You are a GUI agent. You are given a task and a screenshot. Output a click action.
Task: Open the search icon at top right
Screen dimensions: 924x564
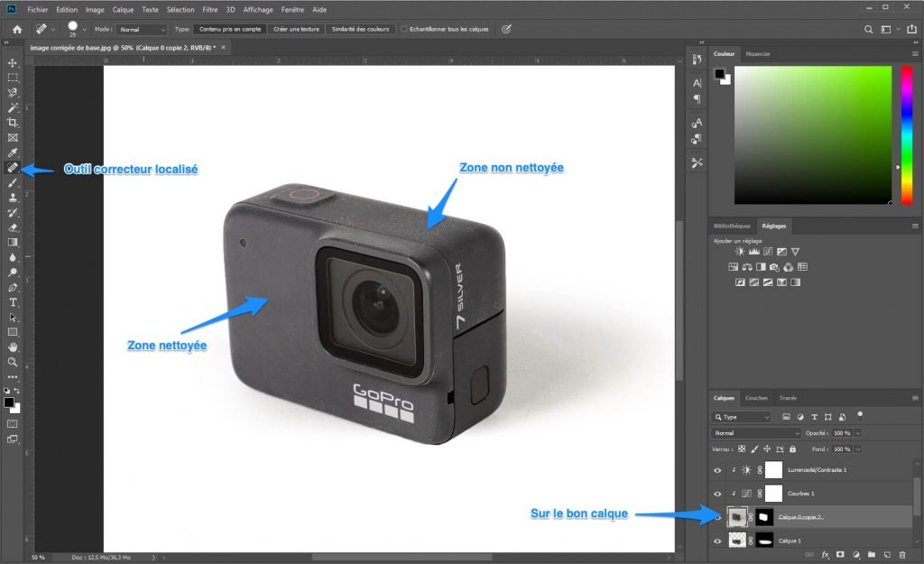point(868,30)
